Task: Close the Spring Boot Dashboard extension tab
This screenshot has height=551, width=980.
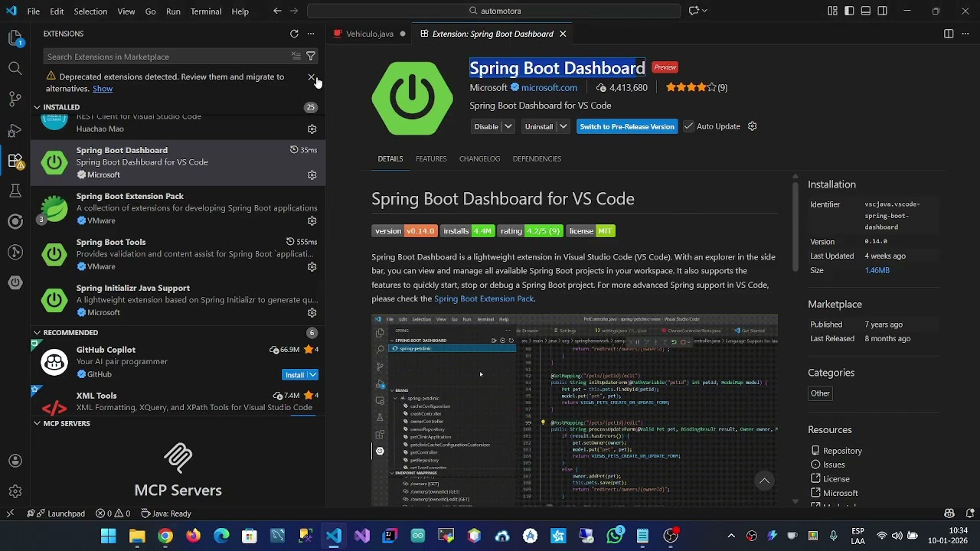Action: pos(563,34)
